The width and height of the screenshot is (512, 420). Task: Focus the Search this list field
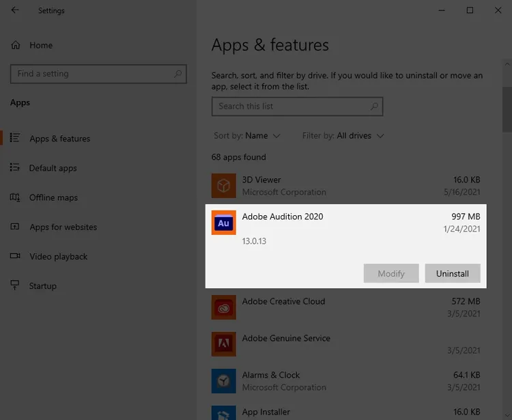[x=297, y=107]
